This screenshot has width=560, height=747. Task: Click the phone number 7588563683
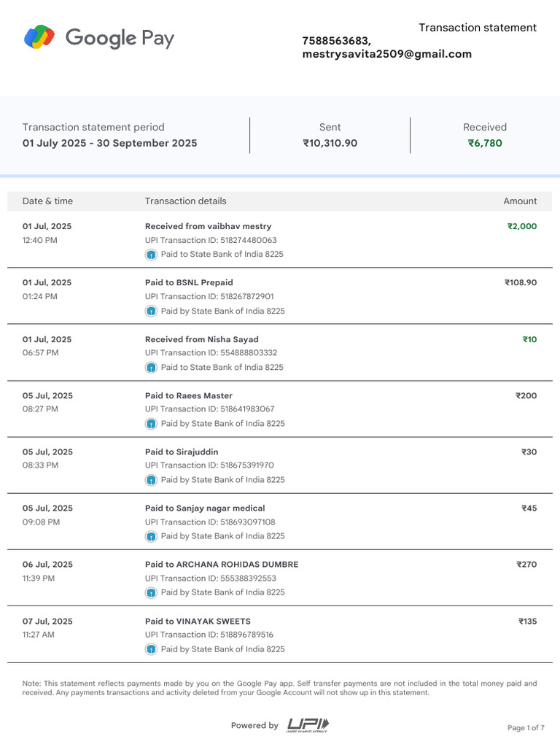click(335, 41)
